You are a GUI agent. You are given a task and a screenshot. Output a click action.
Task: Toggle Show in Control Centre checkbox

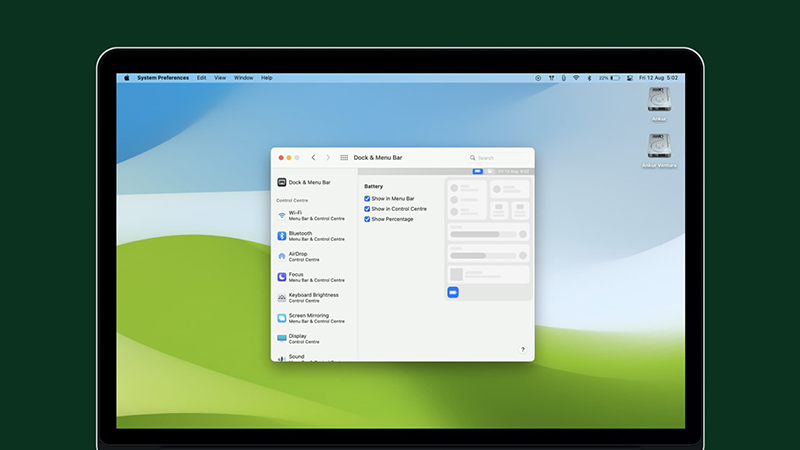367,209
